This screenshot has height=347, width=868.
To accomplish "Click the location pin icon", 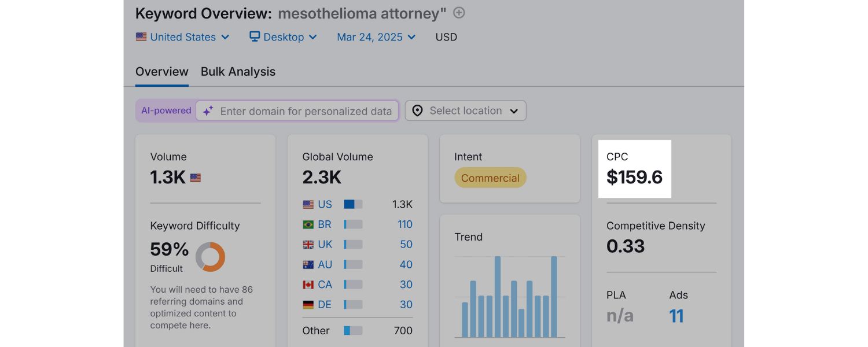I will pos(417,110).
